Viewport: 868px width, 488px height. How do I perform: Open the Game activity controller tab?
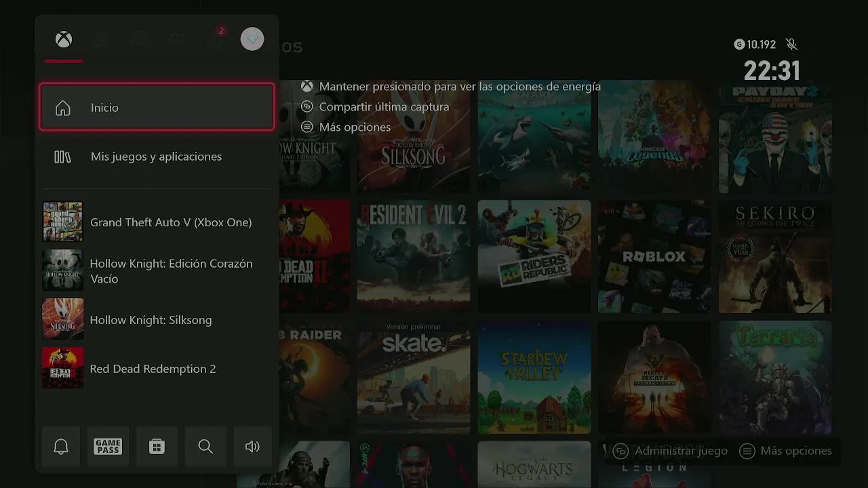176,39
